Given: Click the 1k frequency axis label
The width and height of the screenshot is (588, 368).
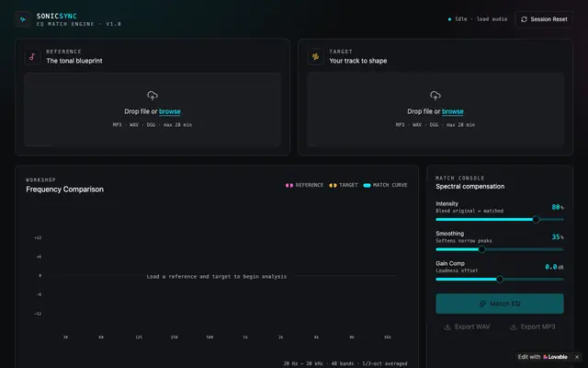Looking at the screenshot, I should (245, 338).
